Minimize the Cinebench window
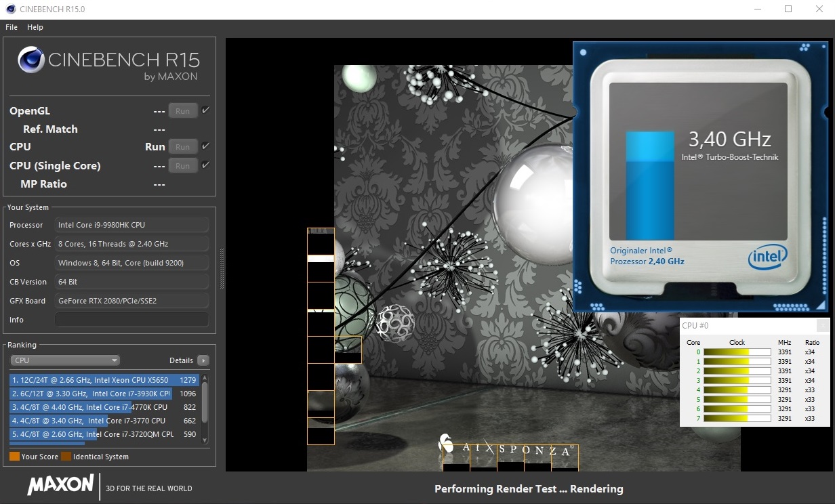The image size is (835, 504). point(757,9)
